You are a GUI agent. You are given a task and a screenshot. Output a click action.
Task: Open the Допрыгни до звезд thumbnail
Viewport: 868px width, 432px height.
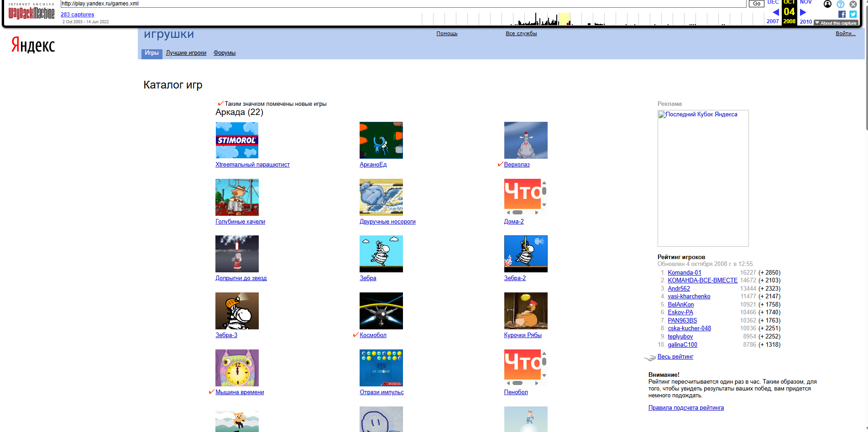237,254
